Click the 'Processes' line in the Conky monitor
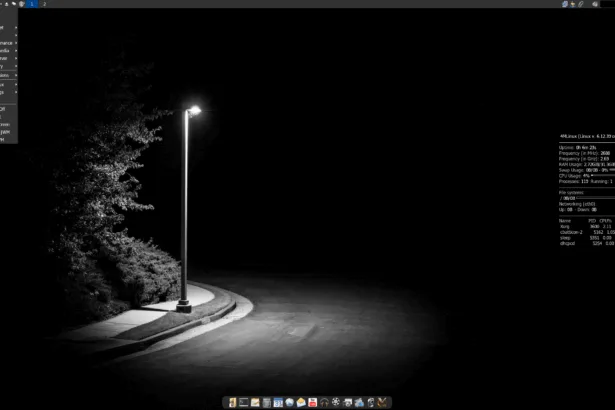 (x=586, y=182)
